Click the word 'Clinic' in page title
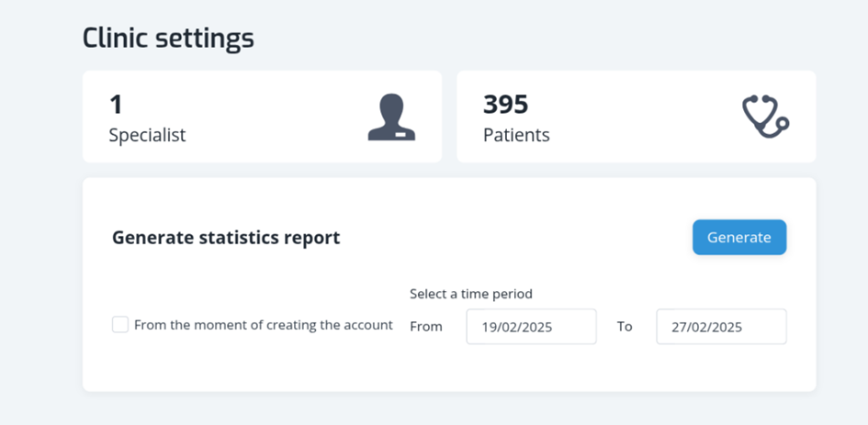The image size is (868, 425). (x=115, y=39)
